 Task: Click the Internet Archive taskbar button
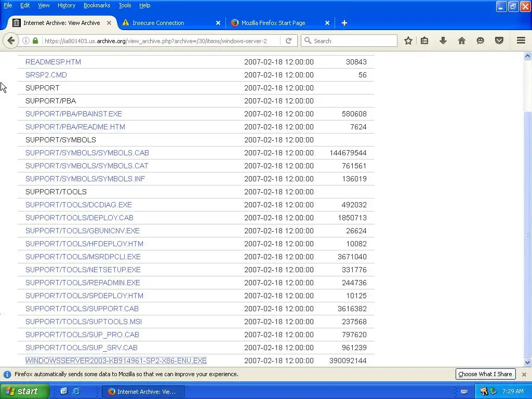144,392
